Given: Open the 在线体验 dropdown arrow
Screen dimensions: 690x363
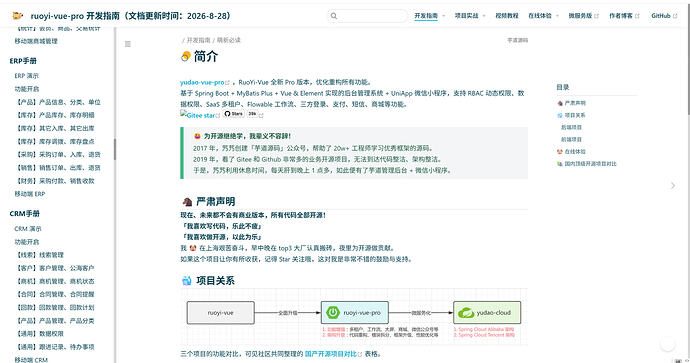Looking at the screenshot, I should [558, 16].
